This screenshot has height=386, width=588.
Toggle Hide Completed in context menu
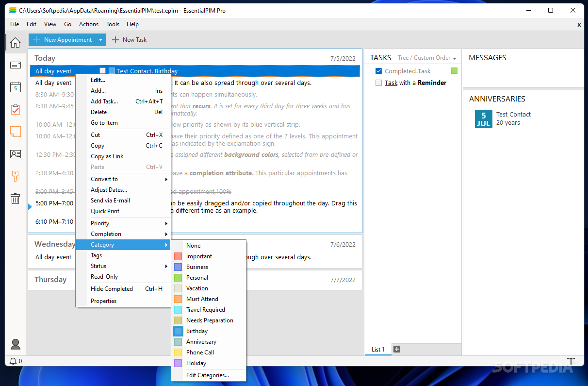coord(123,289)
